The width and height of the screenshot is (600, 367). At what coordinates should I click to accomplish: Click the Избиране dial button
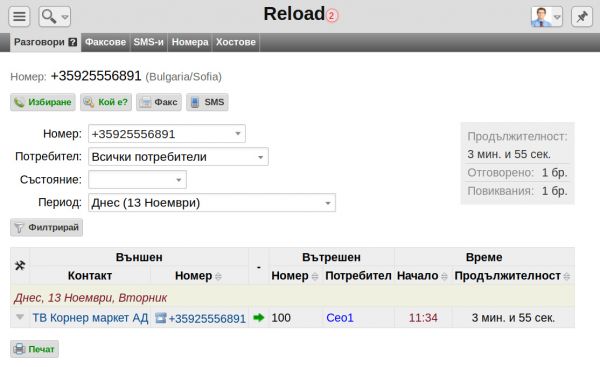43,102
